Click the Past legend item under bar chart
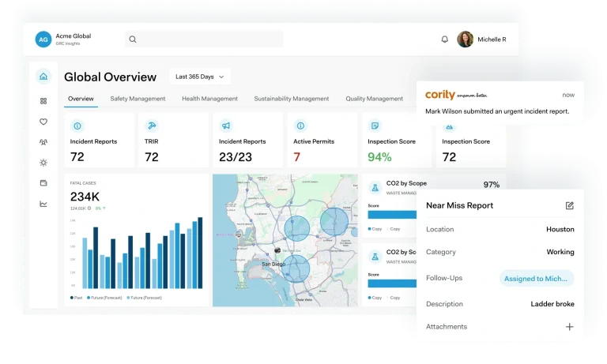The image size is (607, 364). (x=76, y=298)
